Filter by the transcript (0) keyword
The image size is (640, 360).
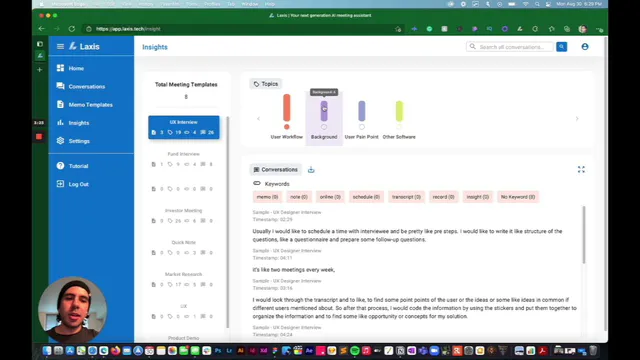[406, 197]
